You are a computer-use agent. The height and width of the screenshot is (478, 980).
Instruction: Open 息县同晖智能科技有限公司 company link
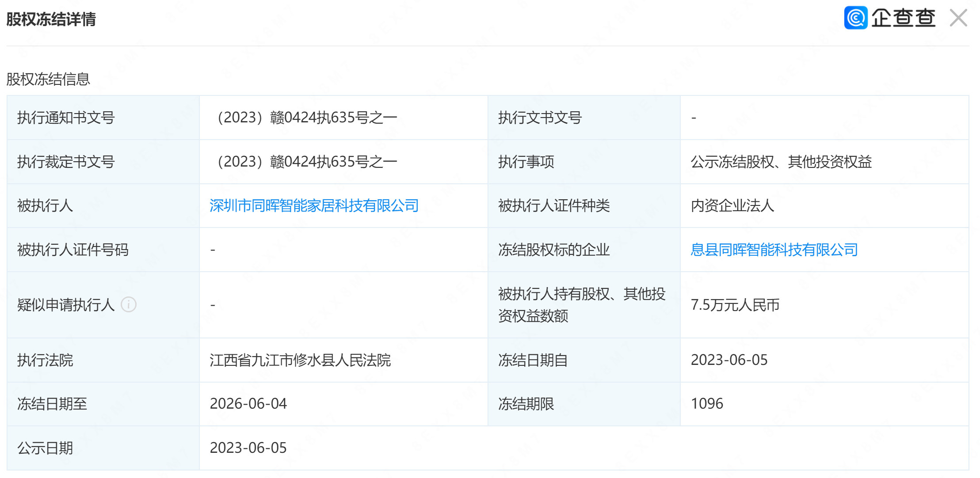click(774, 250)
